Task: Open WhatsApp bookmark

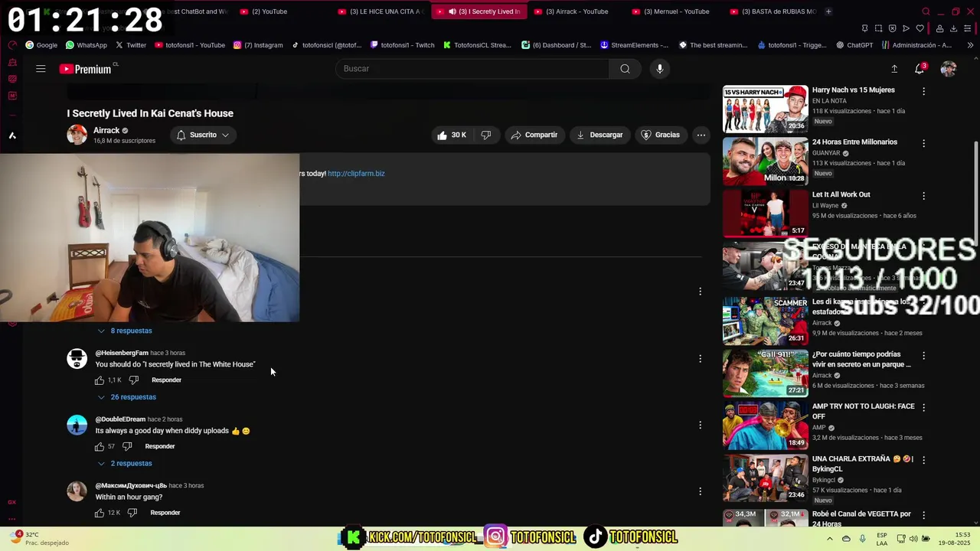Action: pyautogui.click(x=86, y=45)
